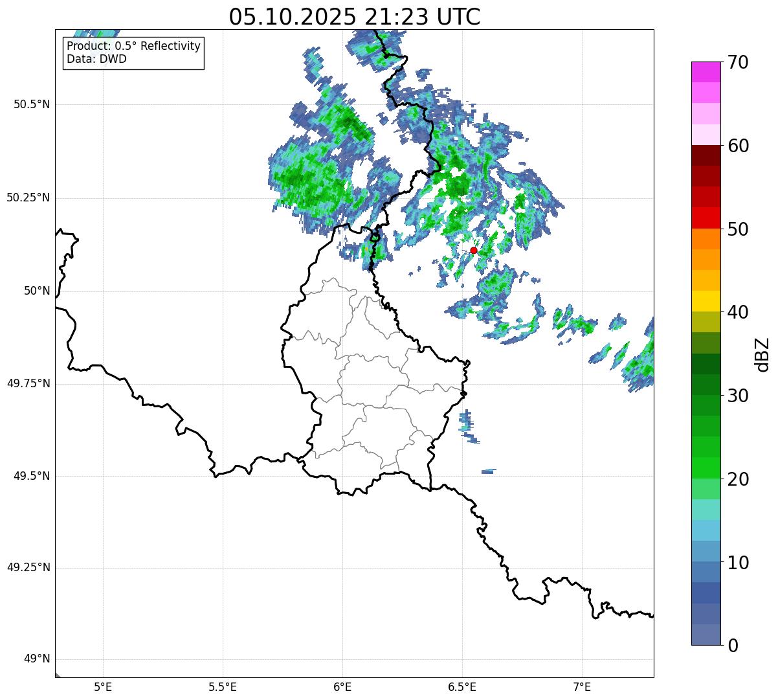Viewport: 778px width, 700px height.
Task: Click the 20 tick on colorbar
Action: click(x=739, y=479)
